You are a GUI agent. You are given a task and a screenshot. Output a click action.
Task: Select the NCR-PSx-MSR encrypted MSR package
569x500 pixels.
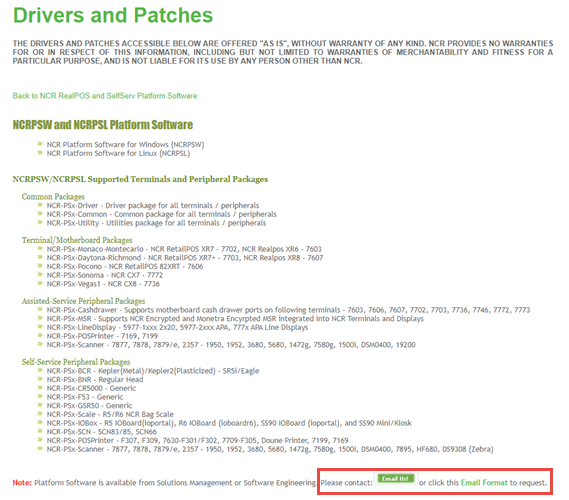[235, 319]
